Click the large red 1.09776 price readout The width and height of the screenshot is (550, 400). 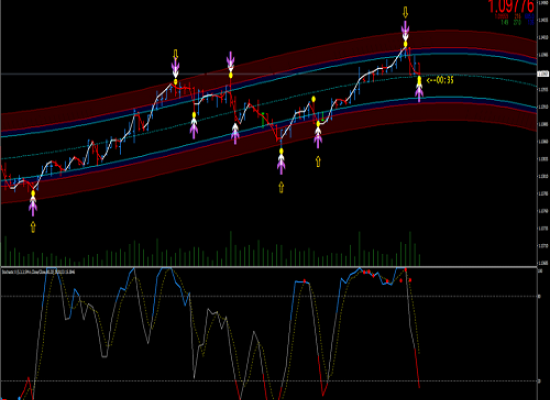(x=511, y=6)
